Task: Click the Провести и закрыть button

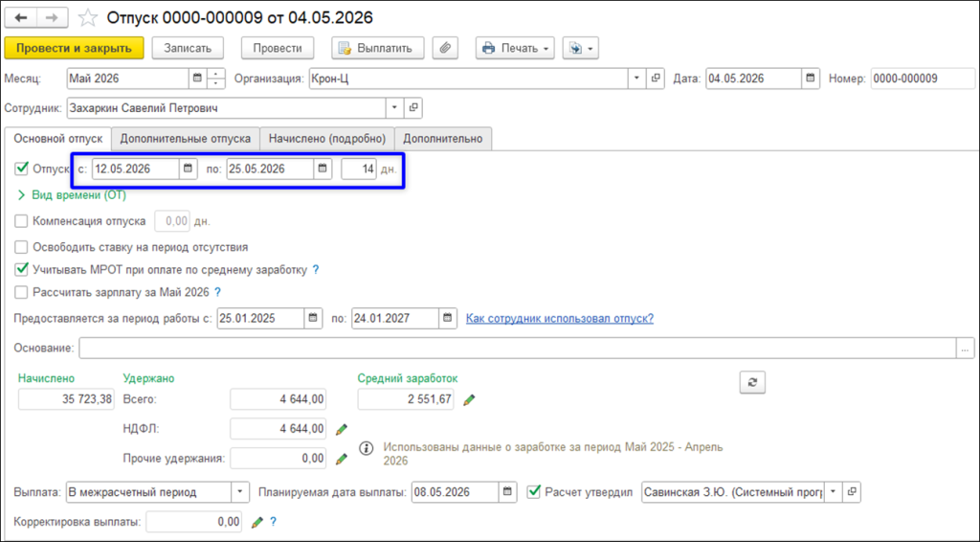Action: coord(74,48)
